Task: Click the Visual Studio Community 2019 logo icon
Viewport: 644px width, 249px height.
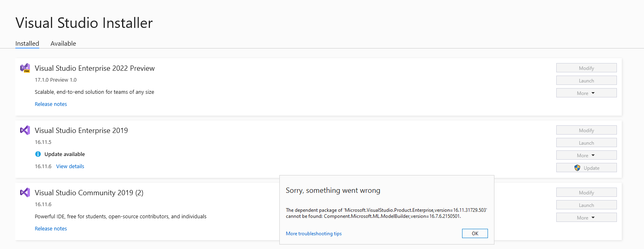Action: point(25,192)
